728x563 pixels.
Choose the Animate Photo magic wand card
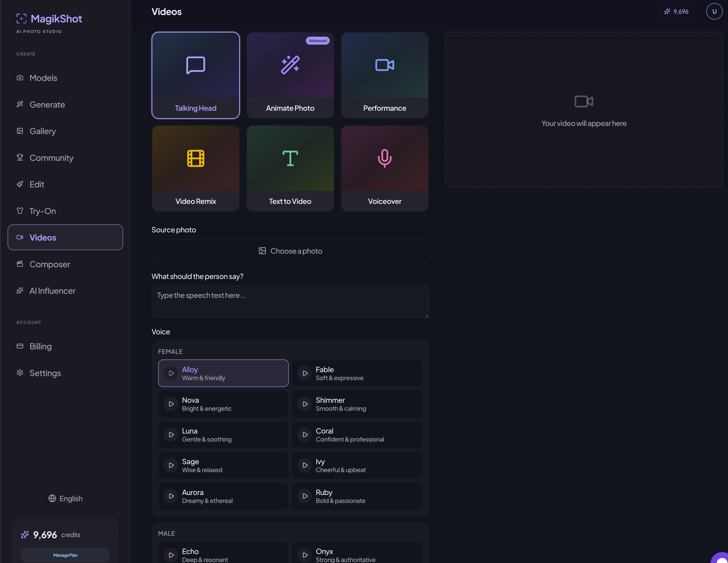290,75
